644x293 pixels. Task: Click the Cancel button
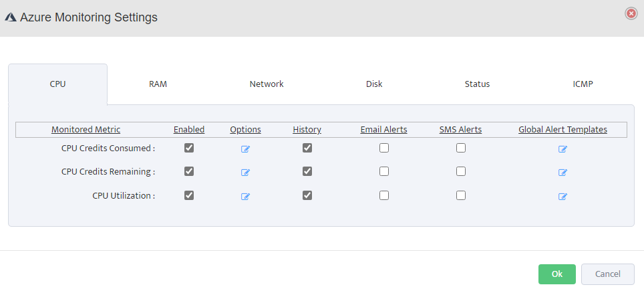pos(607,274)
